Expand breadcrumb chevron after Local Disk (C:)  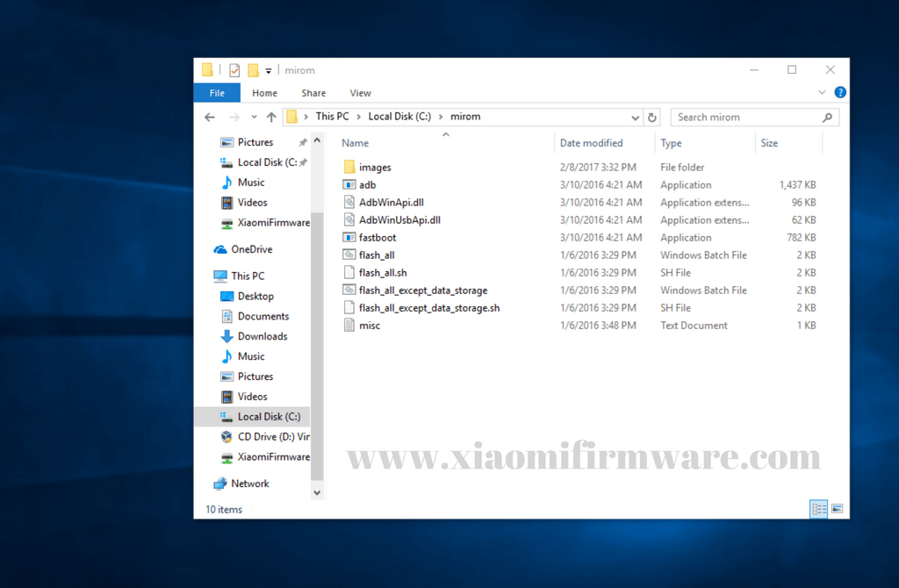[441, 117]
